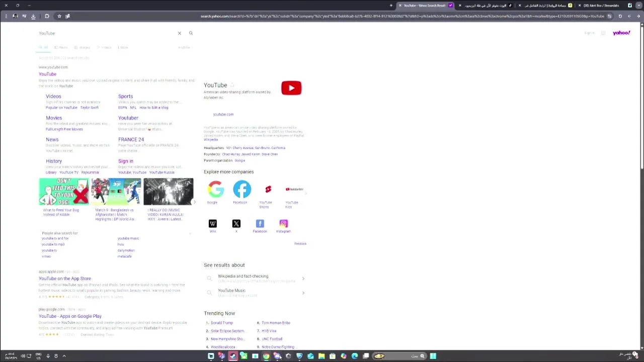The height and width of the screenshot is (362, 644).
Task: Open the Chrome downloads icon
Action: (33, 16)
